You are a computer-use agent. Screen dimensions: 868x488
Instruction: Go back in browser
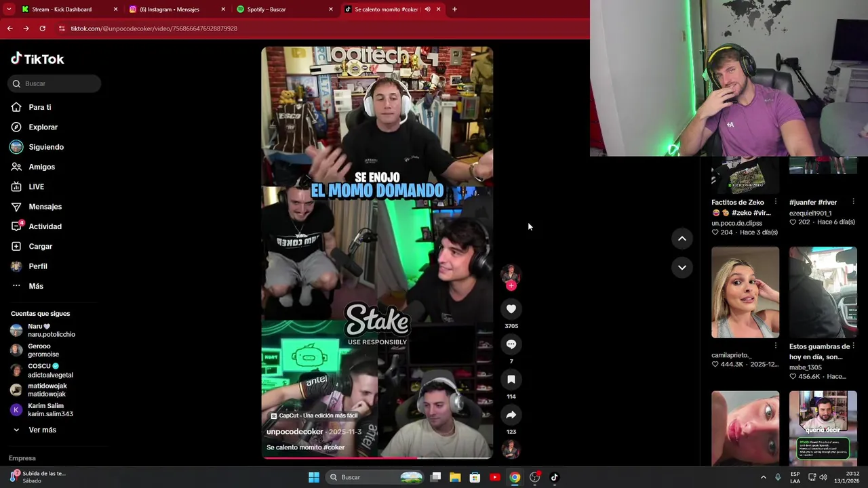tap(9, 28)
